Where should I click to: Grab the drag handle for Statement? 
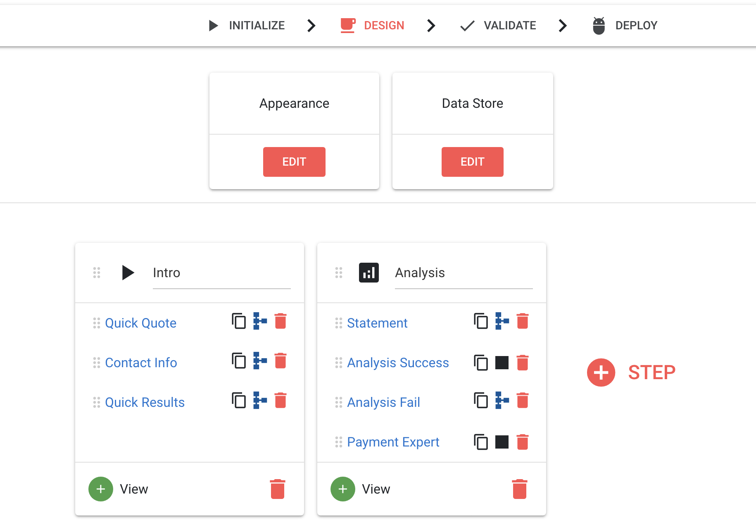[339, 323]
